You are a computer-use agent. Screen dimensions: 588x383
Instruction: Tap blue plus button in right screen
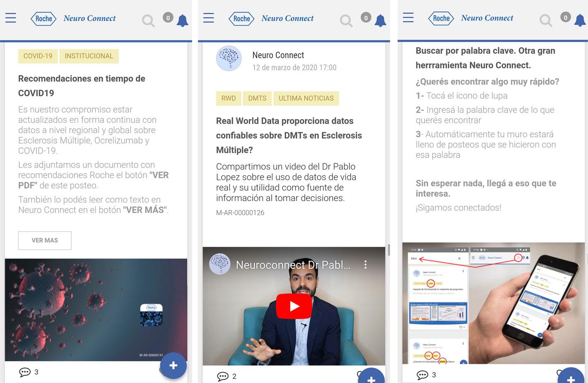click(571, 376)
